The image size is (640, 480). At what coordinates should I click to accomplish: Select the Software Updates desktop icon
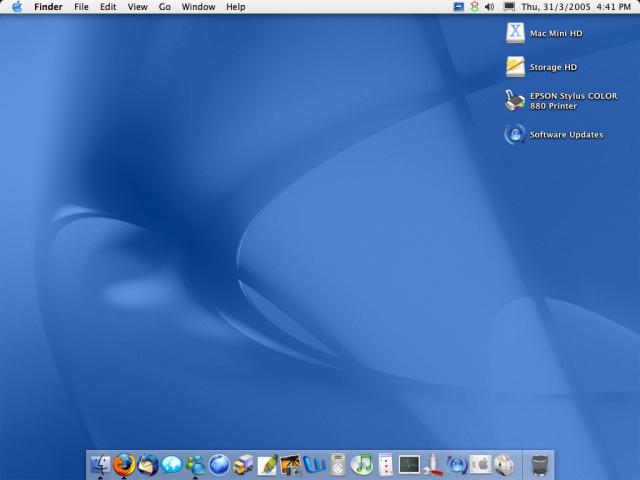[x=515, y=134]
